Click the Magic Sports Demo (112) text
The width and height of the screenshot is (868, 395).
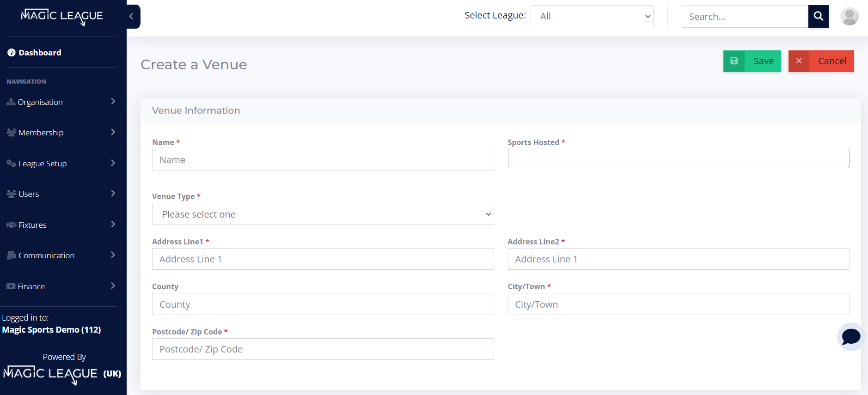click(x=51, y=330)
